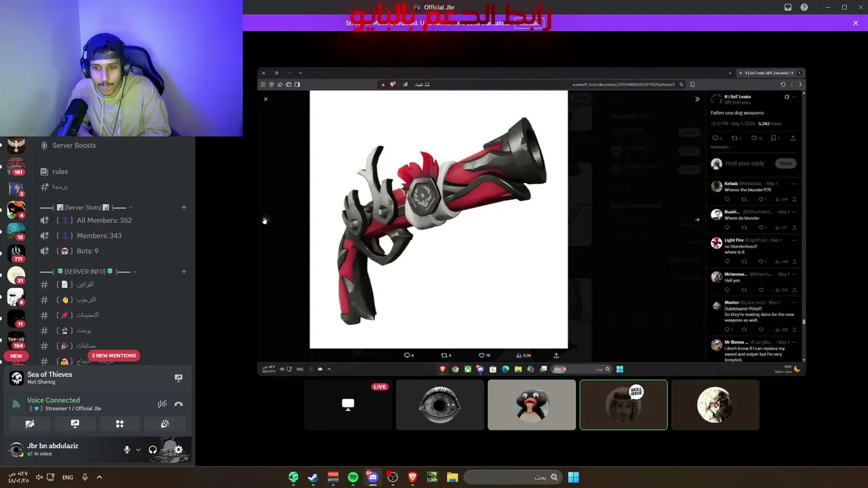Image resolution: width=868 pixels, height=488 pixels.
Task: Select the SKILL ISSUE participant tile
Action: click(x=623, y=405)
